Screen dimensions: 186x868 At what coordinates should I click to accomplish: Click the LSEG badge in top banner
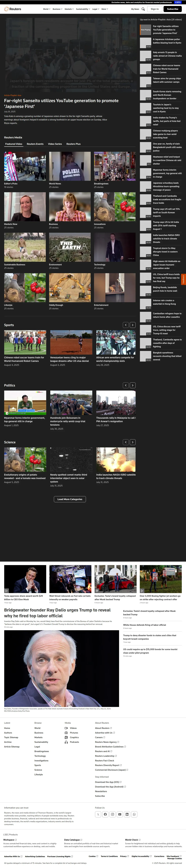click(x=178, y=2)
